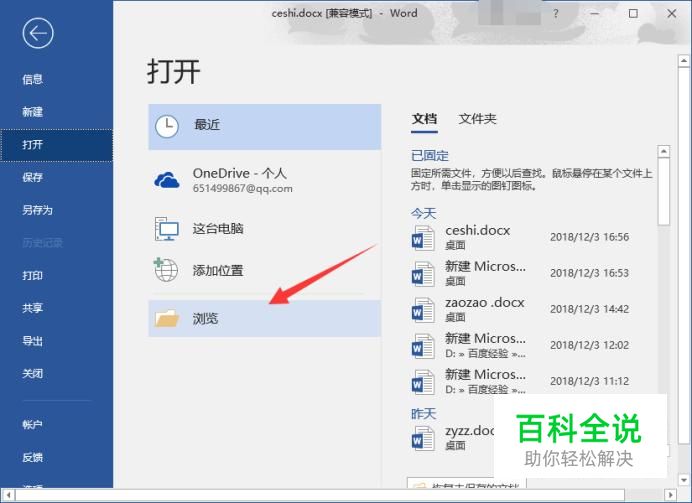Select the Recent clock icon
This screenshot has height=503, width=692.
point(167,127)
